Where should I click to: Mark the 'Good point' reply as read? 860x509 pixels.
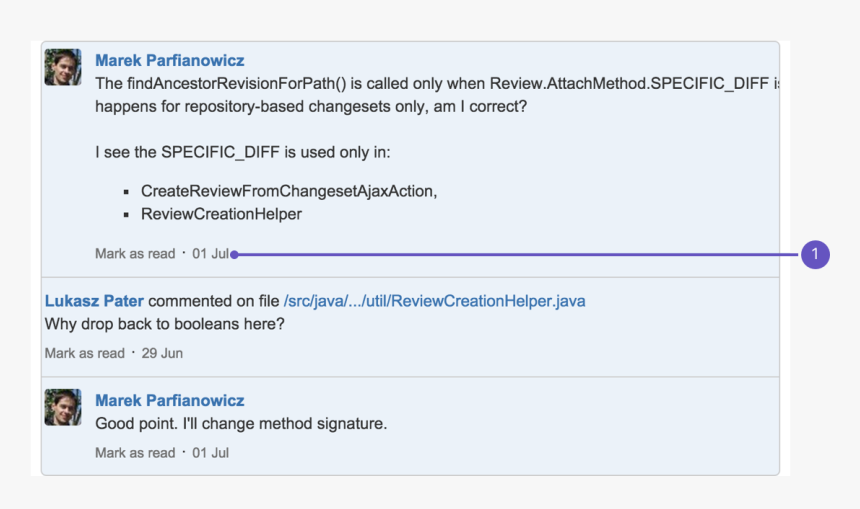point(135,453)
